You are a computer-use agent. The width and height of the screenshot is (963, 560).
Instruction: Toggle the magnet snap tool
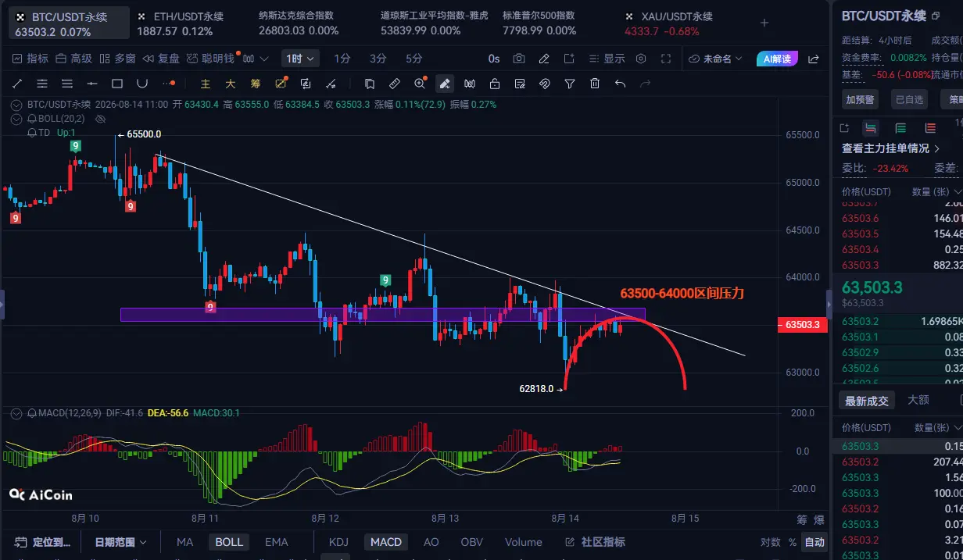pyautogui.click(x=545, y=84)
